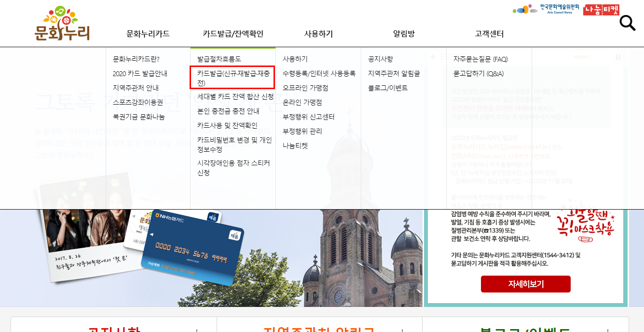Open the Arts Council Korea logo link
Screen dimensions: 644x332
click(x=546, y=9)
